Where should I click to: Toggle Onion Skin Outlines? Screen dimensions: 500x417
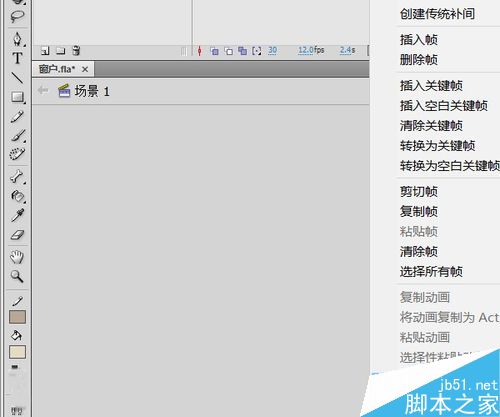(229, 51)
